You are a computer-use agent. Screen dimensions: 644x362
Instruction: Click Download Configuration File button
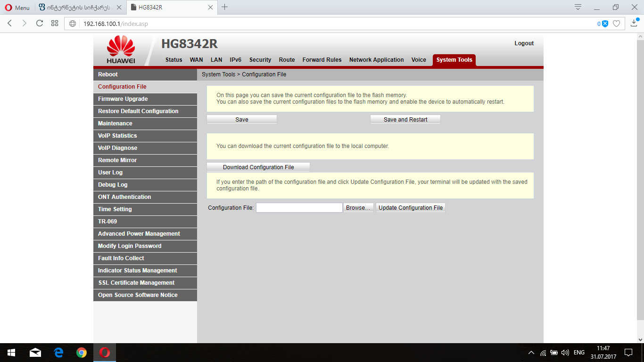tap(258, 167)
